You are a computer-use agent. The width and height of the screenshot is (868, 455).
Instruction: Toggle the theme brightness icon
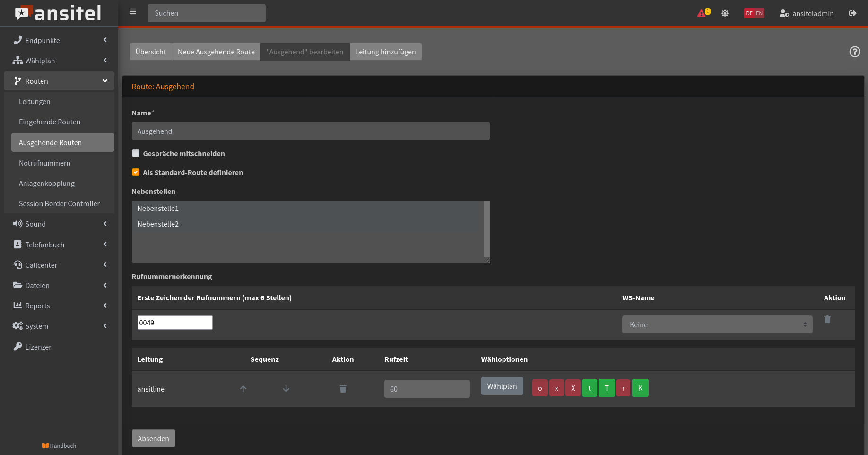click(725, 13)
